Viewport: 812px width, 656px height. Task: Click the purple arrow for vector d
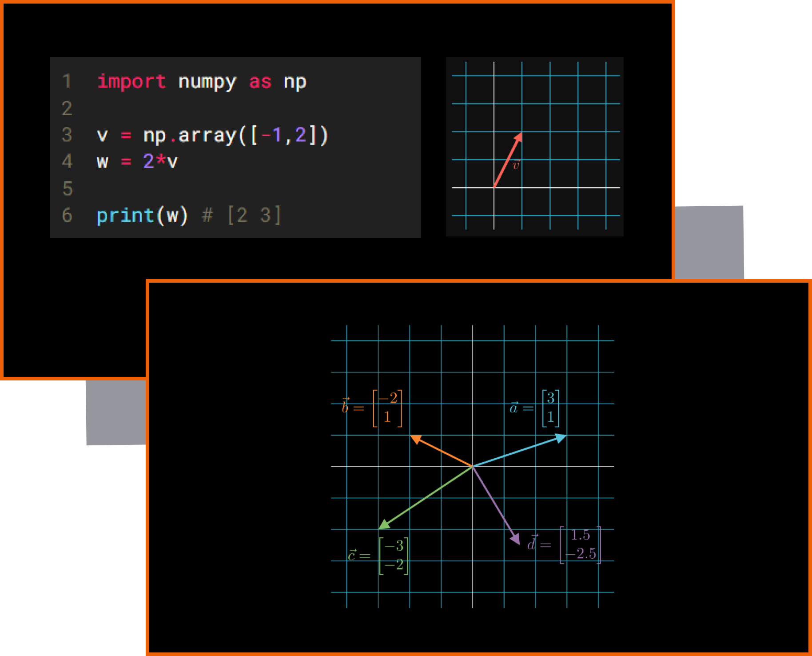[x=496, y=506]
